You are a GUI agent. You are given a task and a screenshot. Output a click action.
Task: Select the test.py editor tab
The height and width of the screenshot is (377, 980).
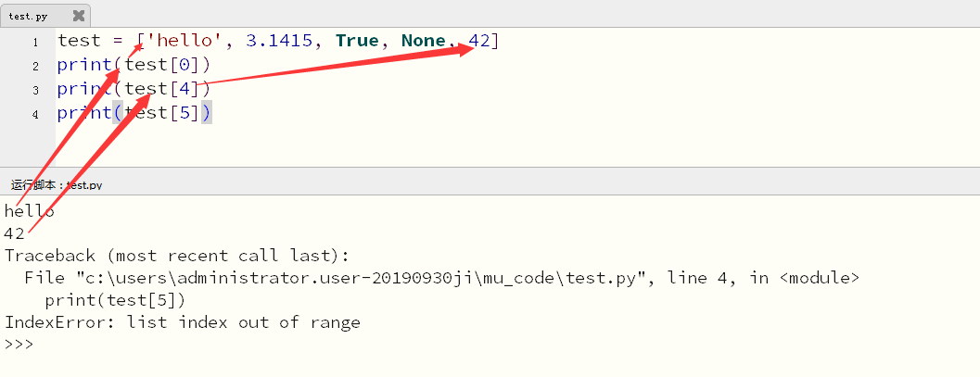click(29, 16)
